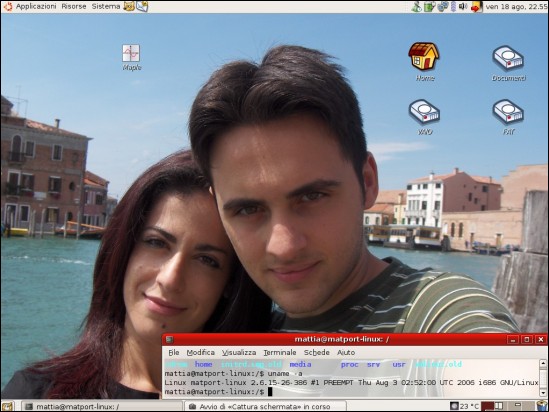549x412 pixels.
Task: Open the Terminale menu in terminal window
Action: (x=280, y=352)
